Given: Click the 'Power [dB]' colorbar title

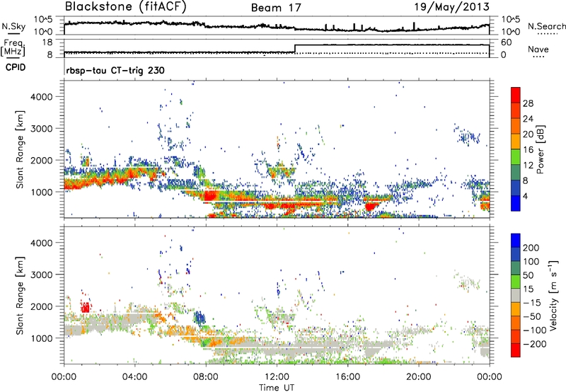Looking at the screenshot, I should pyautogui.click(x=540, y=149).
